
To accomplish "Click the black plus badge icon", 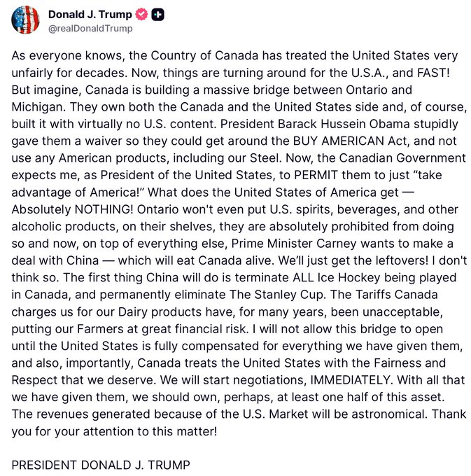I will (x=158, y=14).
